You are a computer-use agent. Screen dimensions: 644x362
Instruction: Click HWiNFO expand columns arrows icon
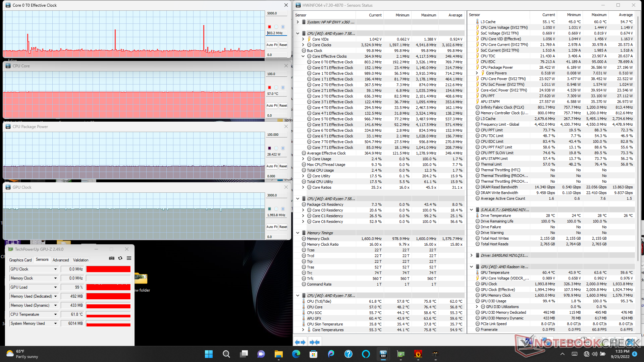tap(300, 342)
